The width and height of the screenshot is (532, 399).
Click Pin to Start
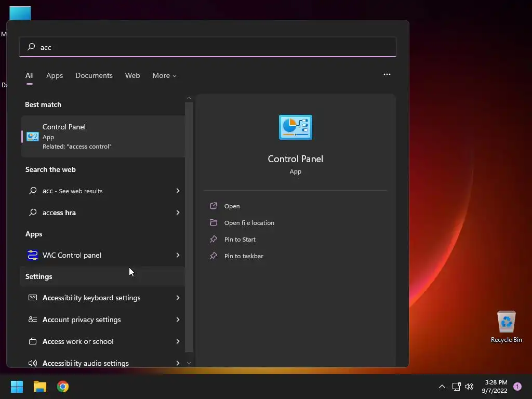point(240,239)
